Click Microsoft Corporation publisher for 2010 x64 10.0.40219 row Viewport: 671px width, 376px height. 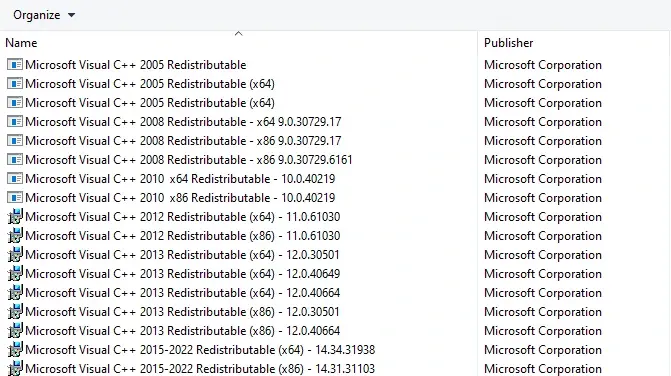[543, 178]
